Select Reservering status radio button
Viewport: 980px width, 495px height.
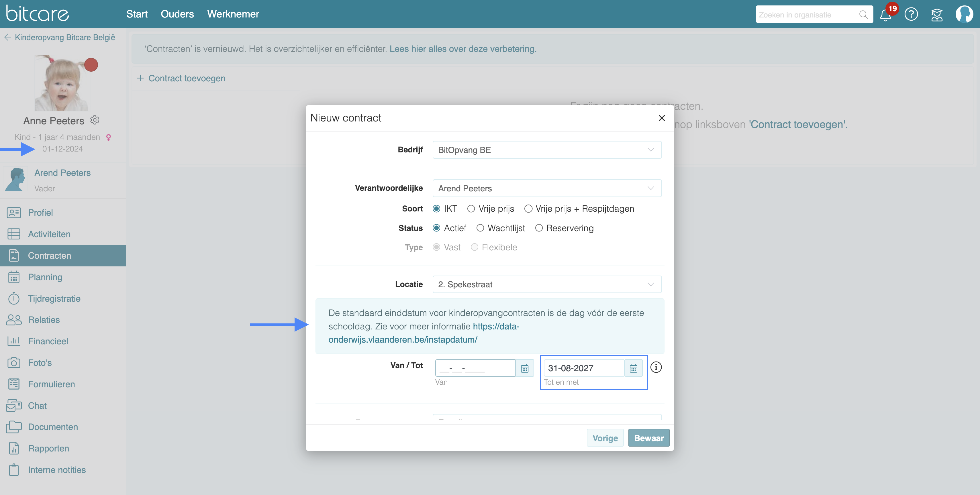coord(539,228)
